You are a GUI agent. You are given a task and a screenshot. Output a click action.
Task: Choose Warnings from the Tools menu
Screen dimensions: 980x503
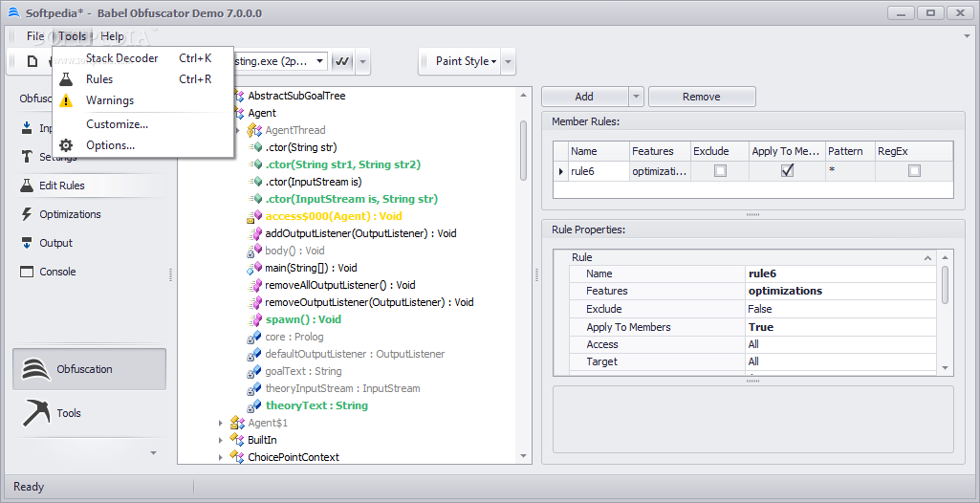(x=143, y=100)
